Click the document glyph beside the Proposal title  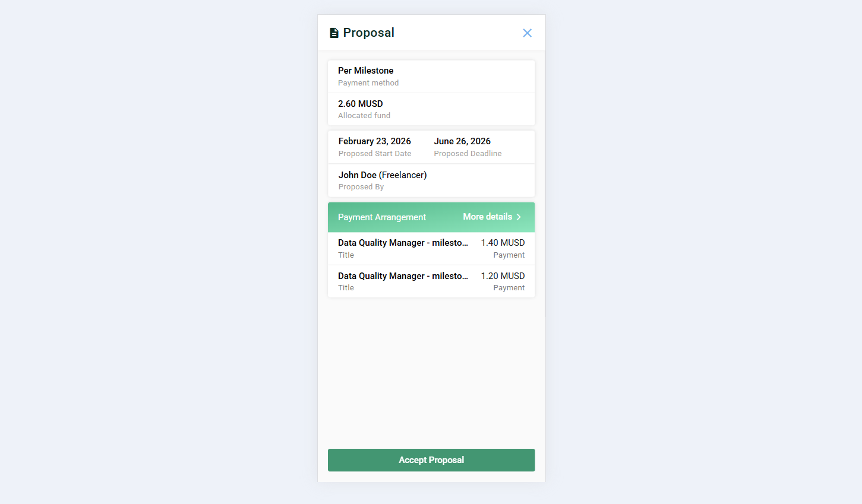pyautogui.click(x=333, y=33)
